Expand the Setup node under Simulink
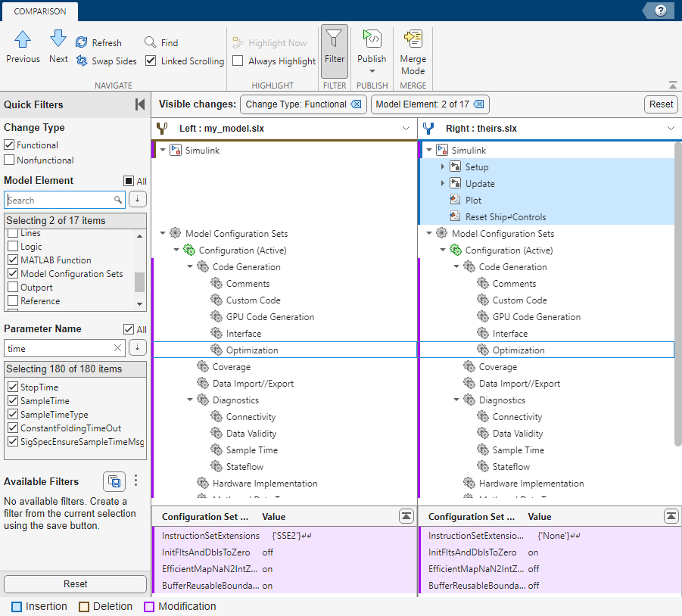This screenshot has width=682, height=616. pyautogui.click(x=443, y=166)
